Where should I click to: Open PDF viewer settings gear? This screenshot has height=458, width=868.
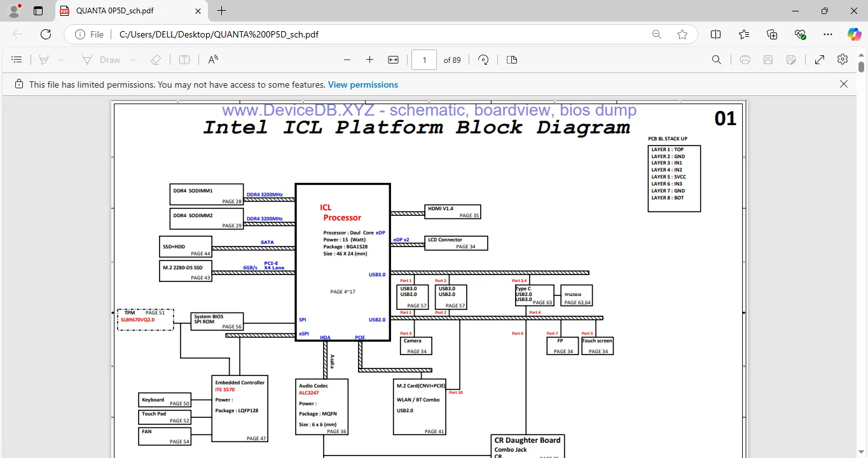click(x=843, y=59)
